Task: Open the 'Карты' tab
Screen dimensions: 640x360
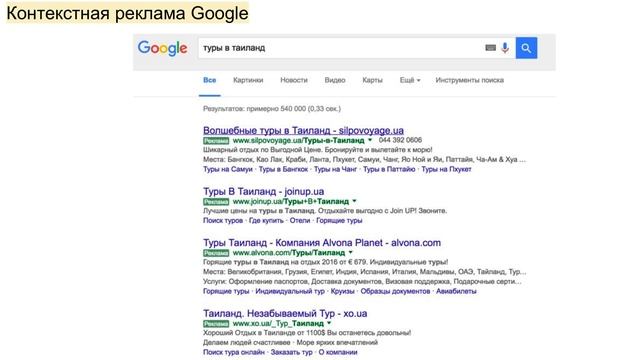Action: [372, 80]
